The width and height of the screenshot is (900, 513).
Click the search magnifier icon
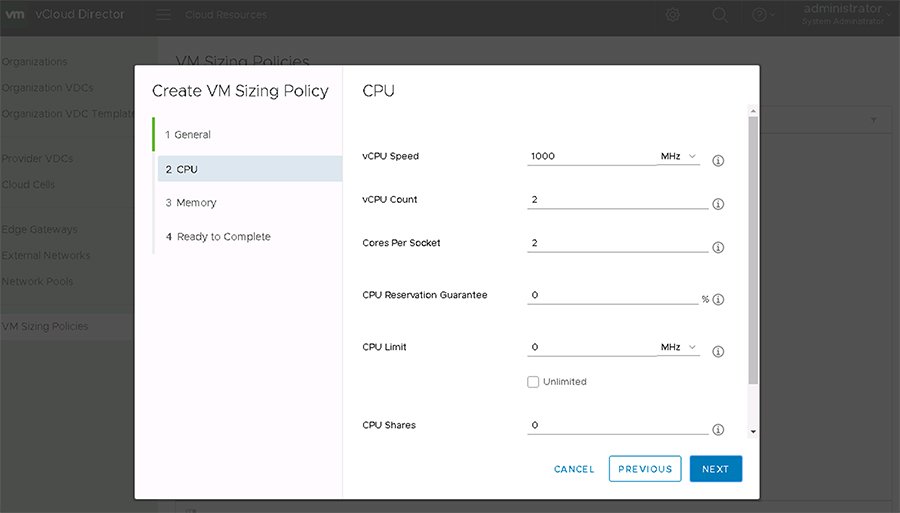click(x=720, y=15)
